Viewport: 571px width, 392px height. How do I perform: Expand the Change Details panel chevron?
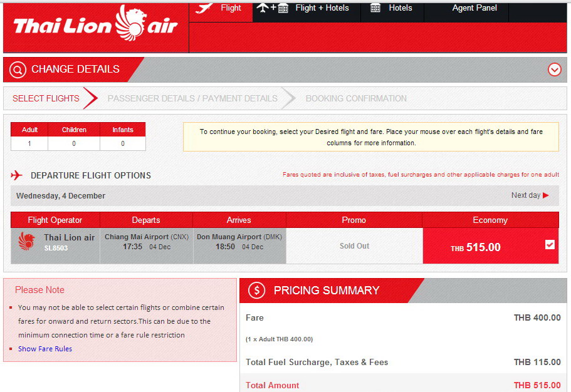pos(555,70)
